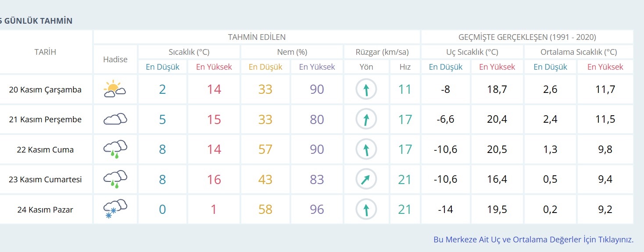The width and height of the screenshot is (644, 252).
Task: Click rain cloud icon for 22 Kasım Cuma
Action: click(x=115, y=149)
